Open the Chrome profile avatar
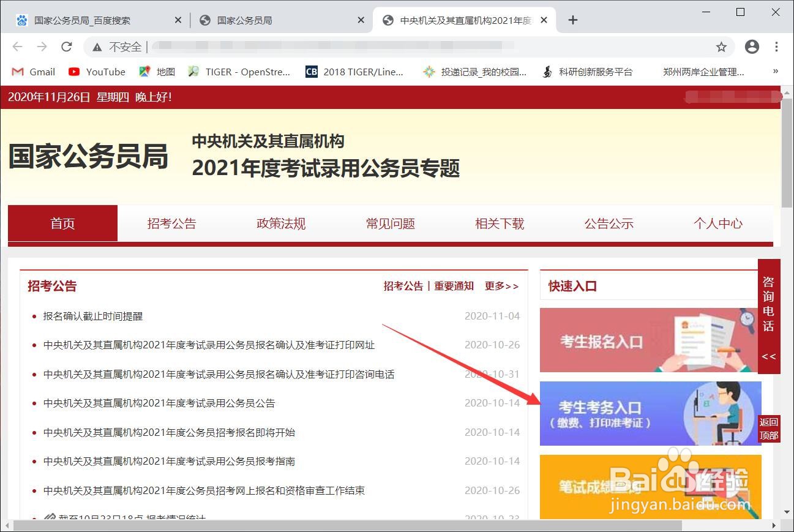Screen dimensions: 794x532 pos(752,47)
